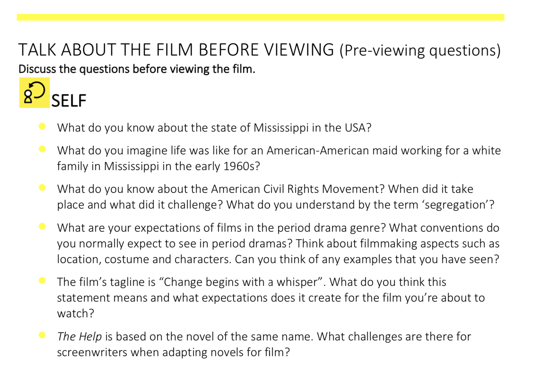Click the bullet beside period drama question
This screenshot has height=392, width=538.
pos(42,226)
